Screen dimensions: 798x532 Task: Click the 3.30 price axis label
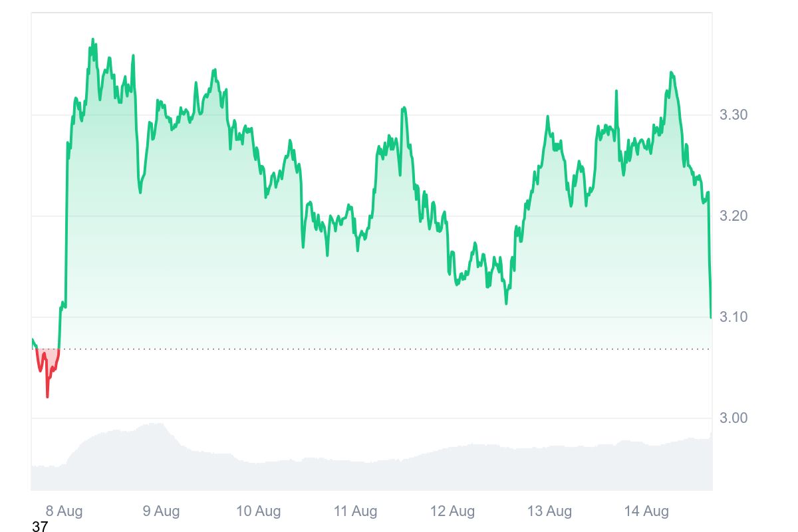[x=733, y=115]
